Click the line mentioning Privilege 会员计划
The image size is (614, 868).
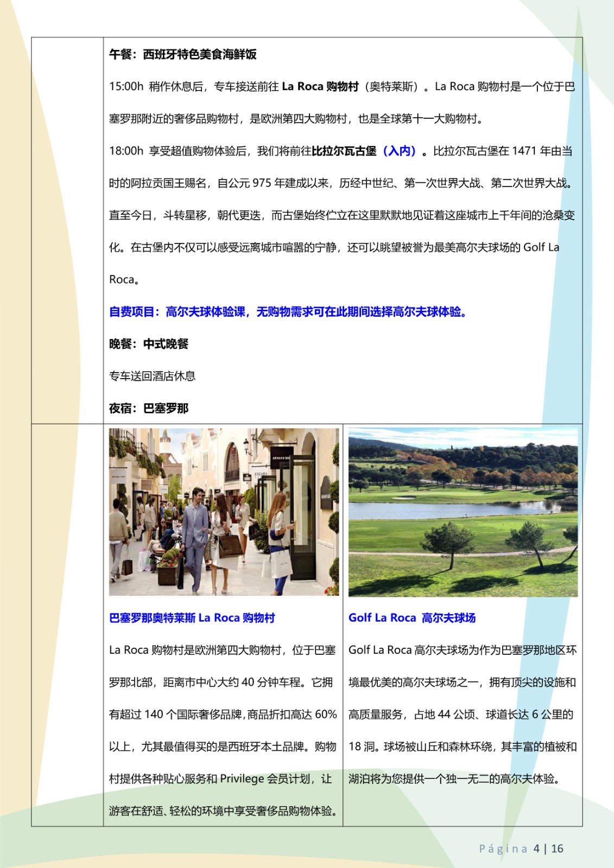point(220,779)
